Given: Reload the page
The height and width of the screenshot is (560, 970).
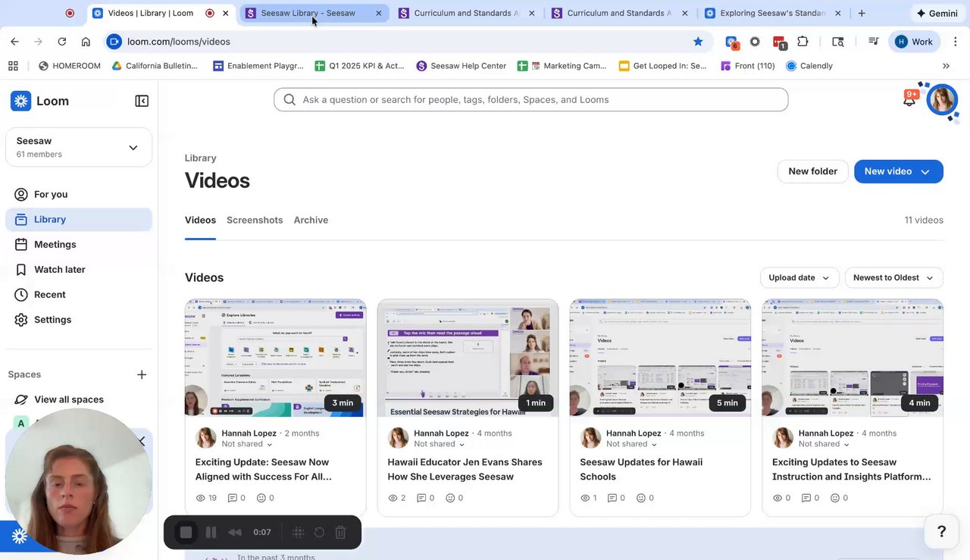Looking at the screenshot, I should click(62, 42).
